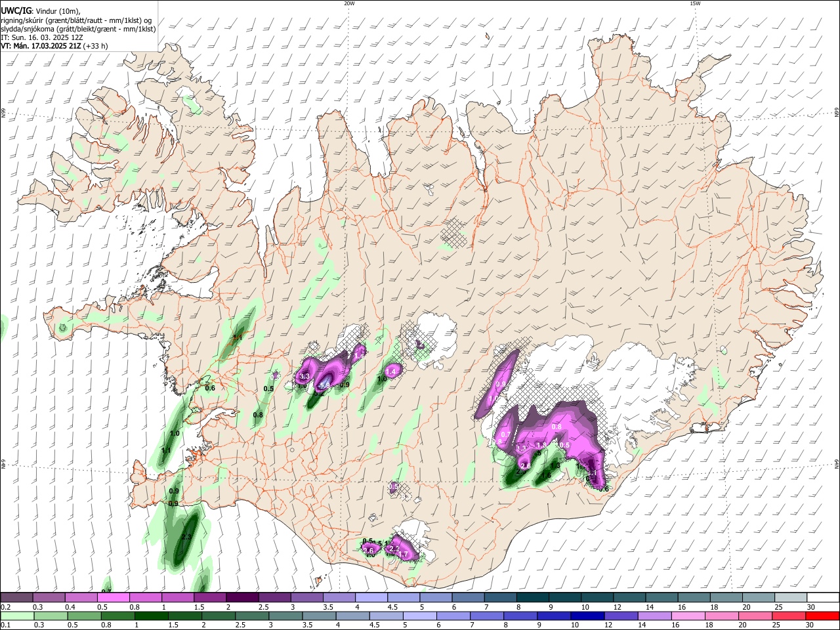This screenshot has width=840, height=630.
Task: Click the '2.2' value near south glacier
Action: 394,548
